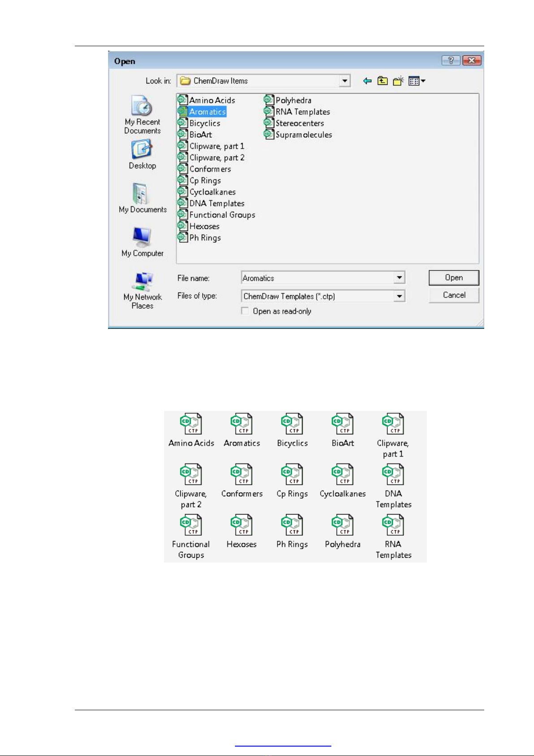Open the Files of type dropdown
The image size is (534, 756).
pos(399,296)
